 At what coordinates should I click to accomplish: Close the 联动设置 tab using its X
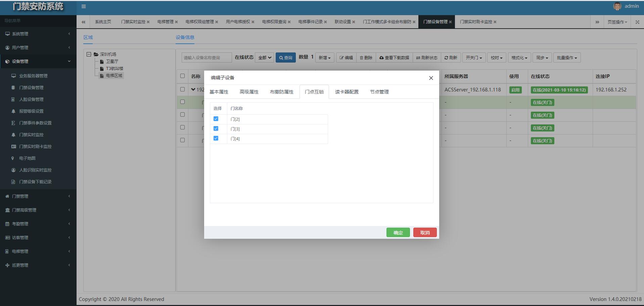click(x=354, y=22)
